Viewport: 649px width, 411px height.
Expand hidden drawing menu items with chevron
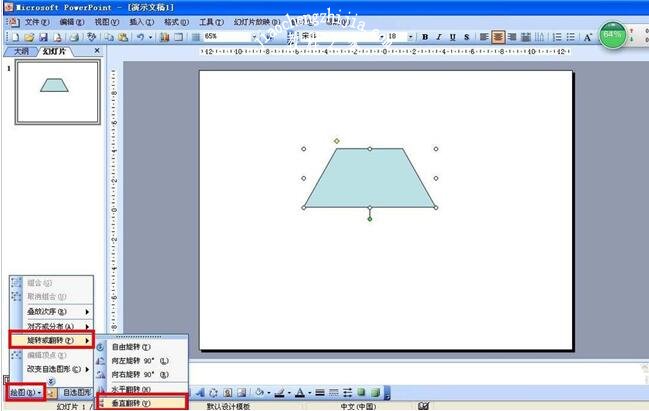point(51,381)
